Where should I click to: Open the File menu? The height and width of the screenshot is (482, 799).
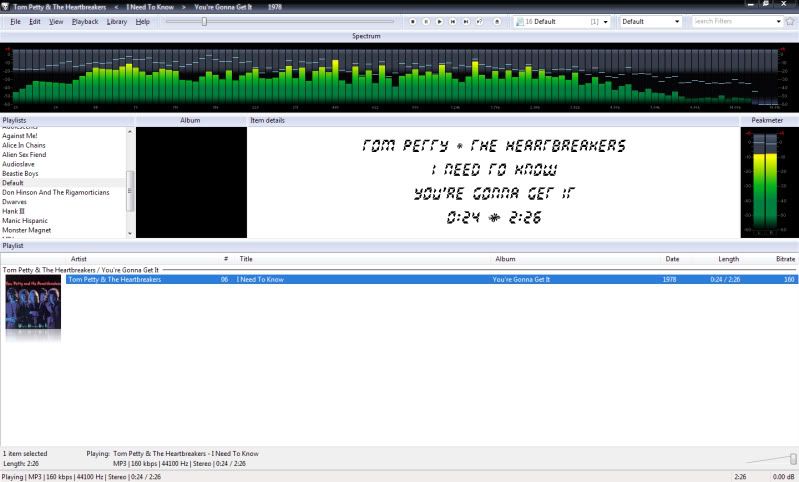click(15, 21)
